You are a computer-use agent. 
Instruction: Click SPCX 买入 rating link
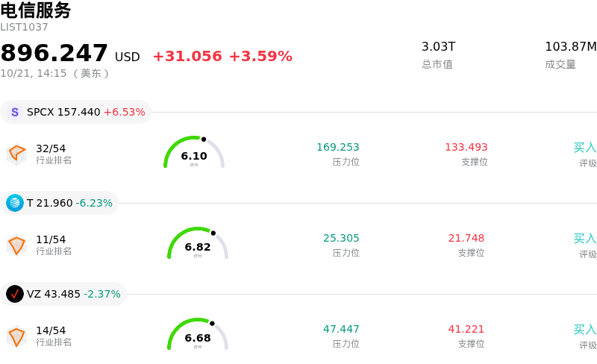(585, 148)
